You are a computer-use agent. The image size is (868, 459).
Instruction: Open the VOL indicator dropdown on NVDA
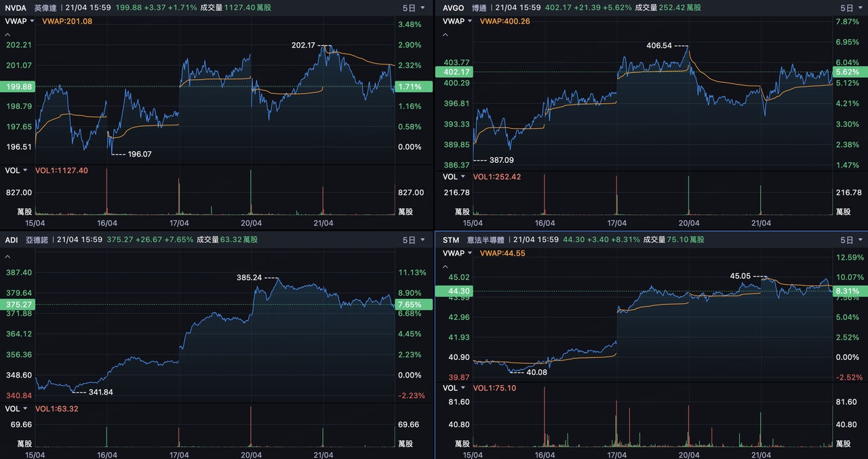tap(16, 170)
